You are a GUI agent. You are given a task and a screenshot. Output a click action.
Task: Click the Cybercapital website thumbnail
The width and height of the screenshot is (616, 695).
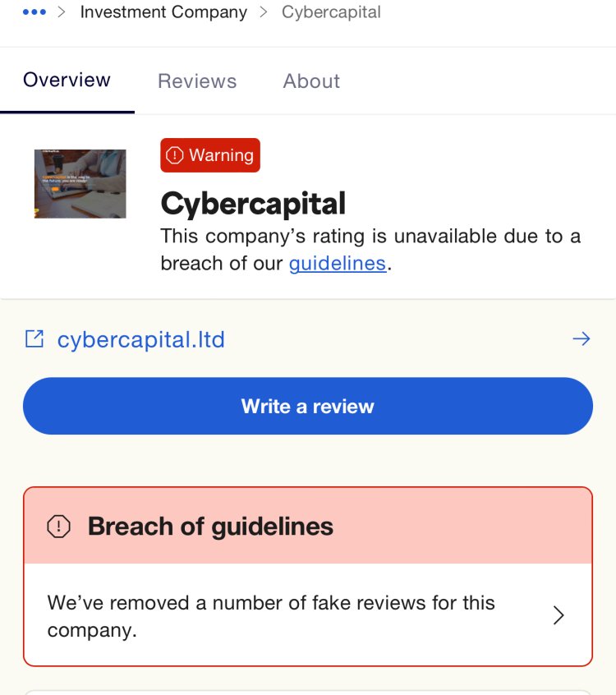pos(80,183)
